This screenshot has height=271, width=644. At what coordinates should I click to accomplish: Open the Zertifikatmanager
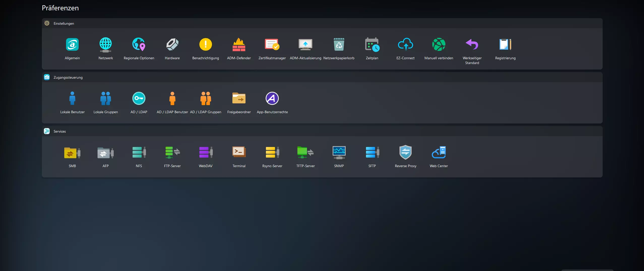coord(272,45)
